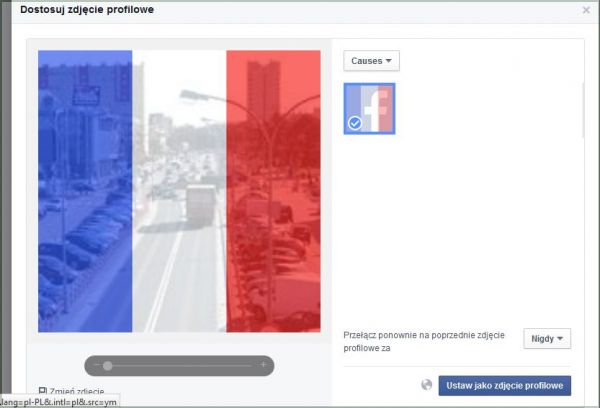Screen dimensions: 600x408
Task: Select the French flag frame thumbnail
Action: click(369, 108)
